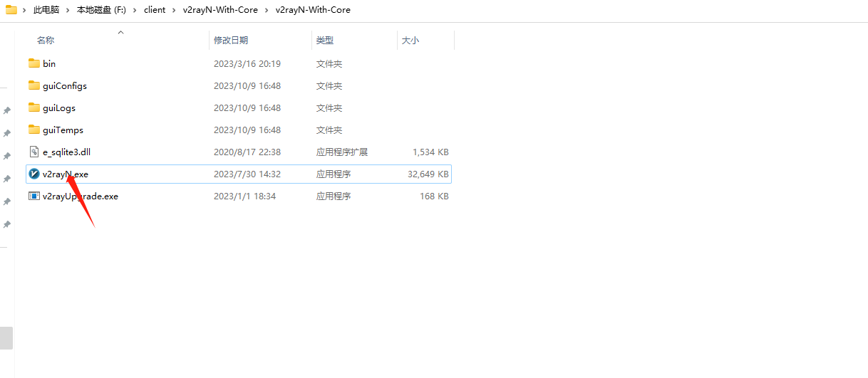Click date 2020/8/17 22:38 cell
Viewport: 868px width, 378px height.
point(247,152)
